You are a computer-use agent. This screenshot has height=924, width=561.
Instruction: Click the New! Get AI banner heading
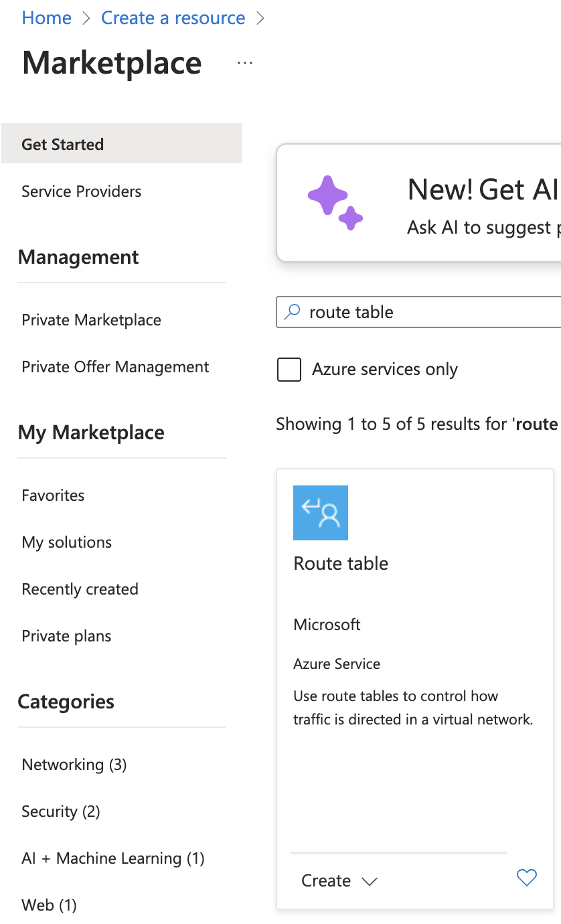pos(483,190)
